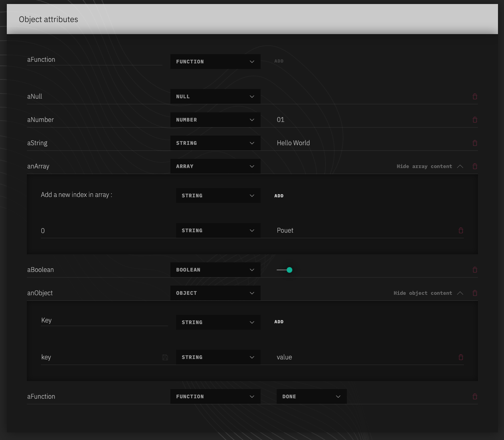The height and width of the screenshot is (440, 504).
Task: Save the renamed 'key' field icon
Action: click(165, 357)
